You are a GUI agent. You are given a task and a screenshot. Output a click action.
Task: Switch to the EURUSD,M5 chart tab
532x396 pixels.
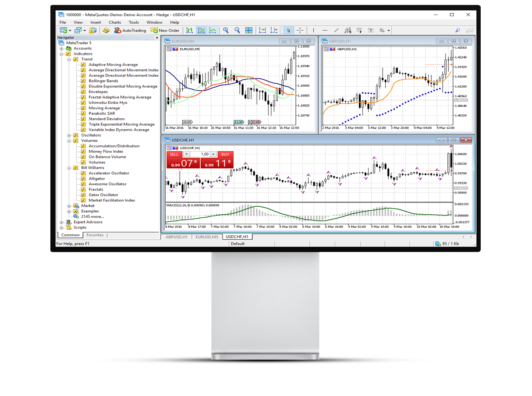tap(206, 237)
